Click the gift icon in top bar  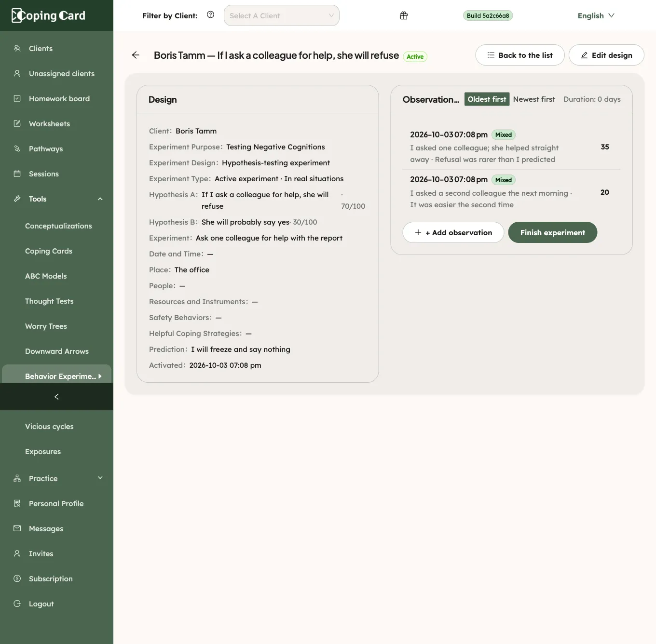(x=404, y=15)
